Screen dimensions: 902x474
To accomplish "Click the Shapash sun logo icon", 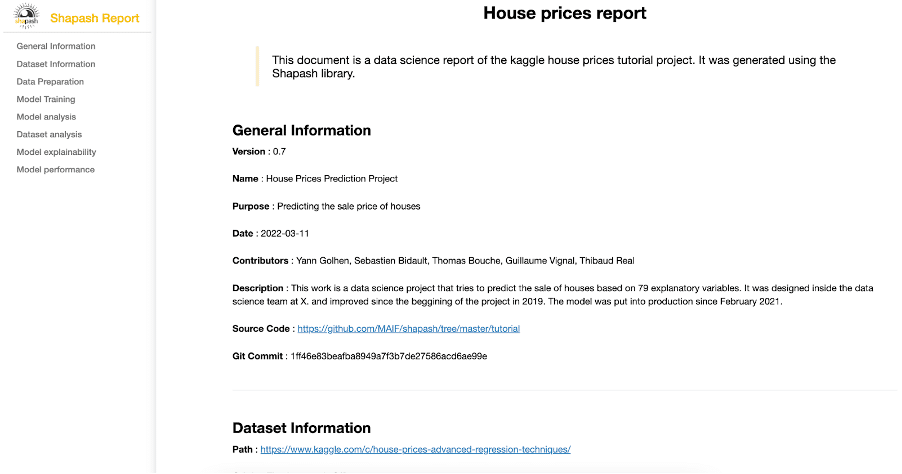I will pyautogui.click(x=26, y=16).
